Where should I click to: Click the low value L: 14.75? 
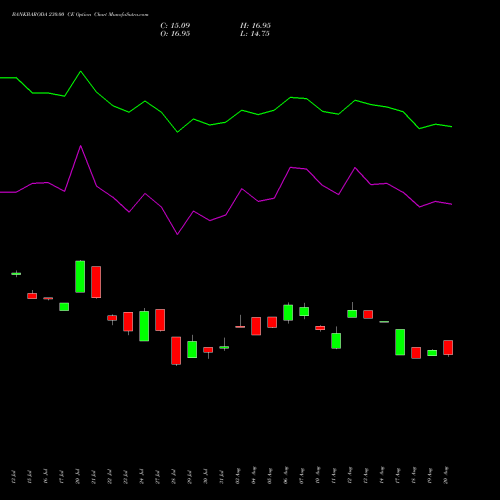pos(255,34)
